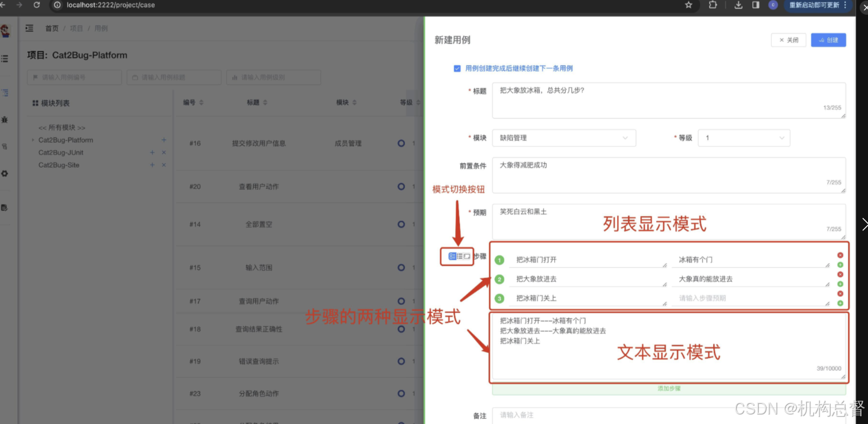868x424 pixels.
Task: Select the highlighted blue step display mode icon
Action: (452, 256)
